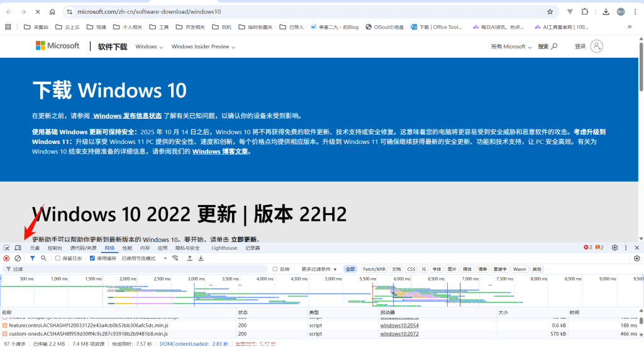644x349 pixels.
Task: Toggle the device toolbar icon in DevTools
Action: pyautogui.click(x=18, y=248)
